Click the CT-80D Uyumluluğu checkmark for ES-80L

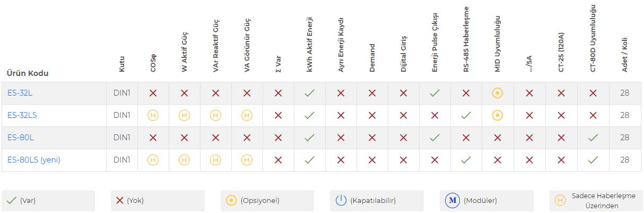click(x=594, y=138)
